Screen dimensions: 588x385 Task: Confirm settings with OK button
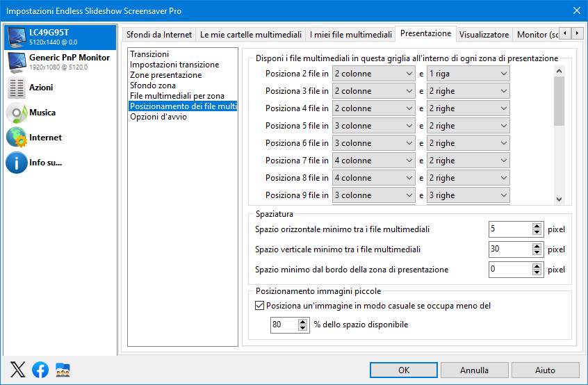pyautogui.click(x=404, y=370)
